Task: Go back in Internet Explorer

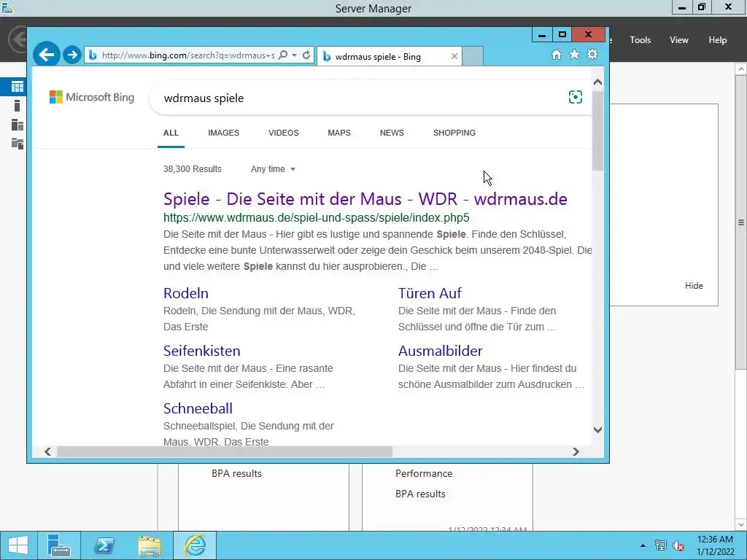Action: pos(46,55)
